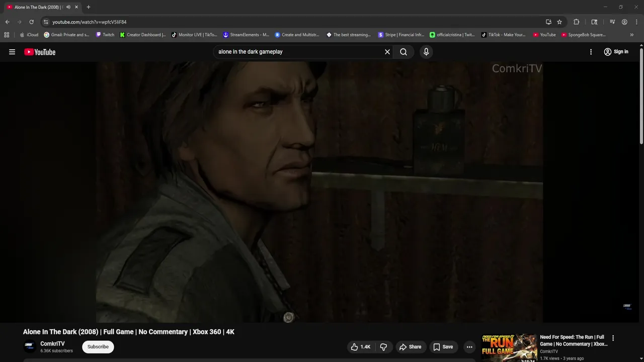
Task: Close the Alone In The Dark tab
Action: (x=76, y=7)
